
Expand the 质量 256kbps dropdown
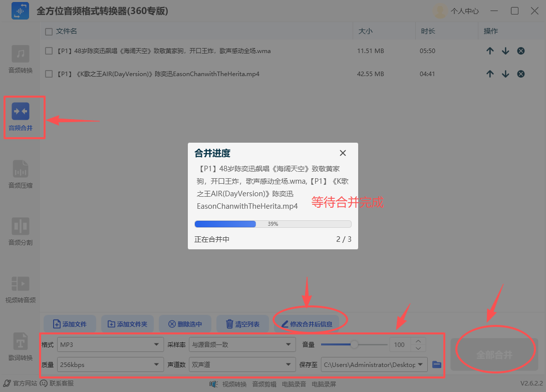[x=110, y=364]
